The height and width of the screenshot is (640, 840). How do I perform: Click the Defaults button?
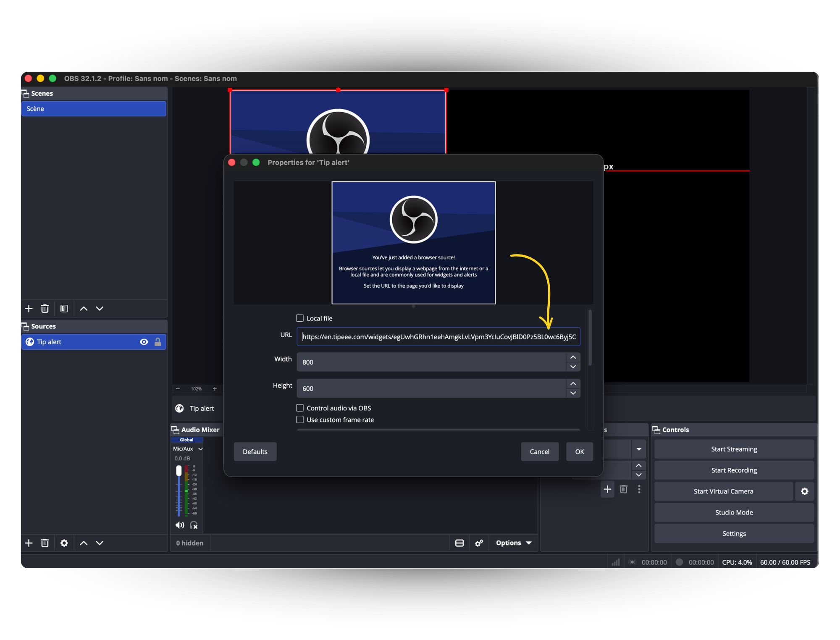255,452
